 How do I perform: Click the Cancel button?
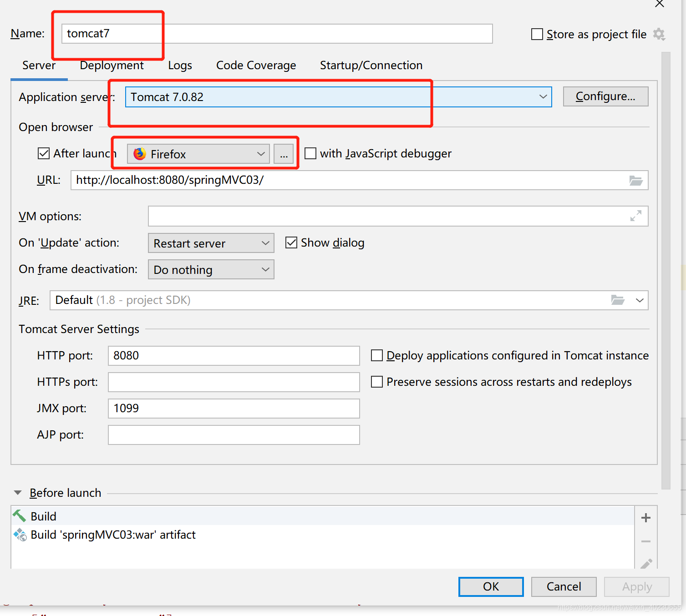[564, 586]
